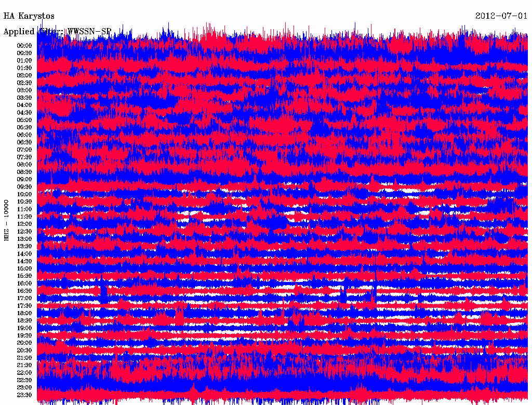Screen dimensions: 532x405
Task: Select the 07:30 trace label
Action: [x=24, y=157]
